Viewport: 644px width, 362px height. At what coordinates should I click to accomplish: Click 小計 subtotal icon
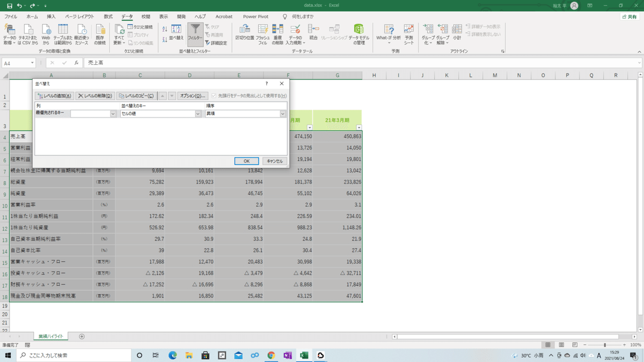point(457,33)
